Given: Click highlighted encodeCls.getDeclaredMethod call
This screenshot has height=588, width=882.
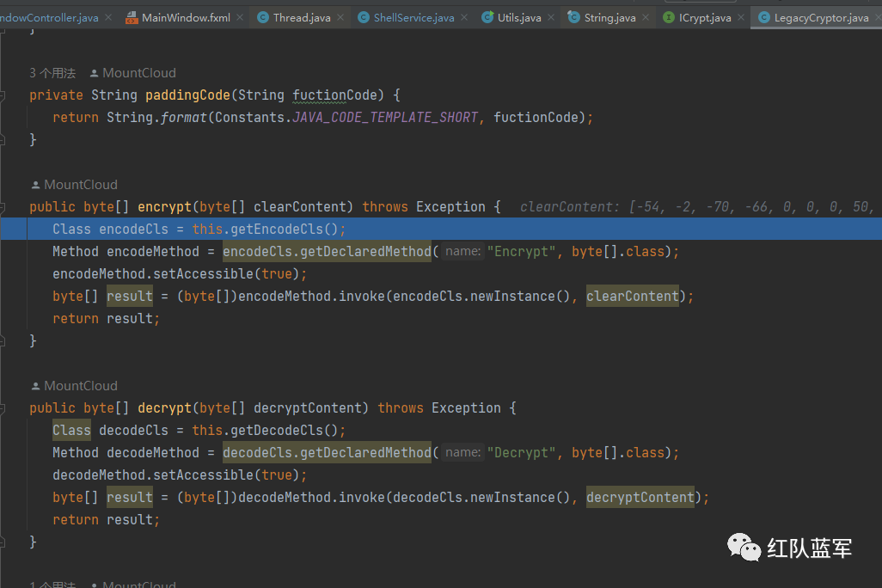Looking at the screenshot, I should pos(327,252).
